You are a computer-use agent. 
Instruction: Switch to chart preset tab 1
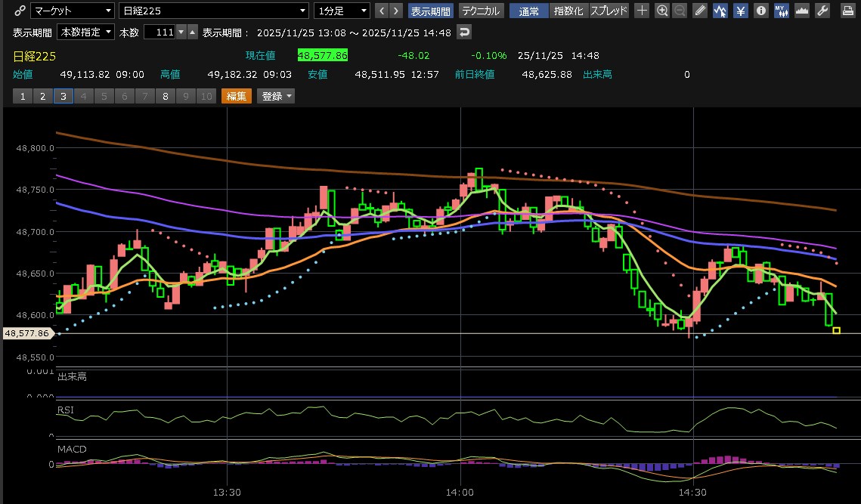click(23, 96)
